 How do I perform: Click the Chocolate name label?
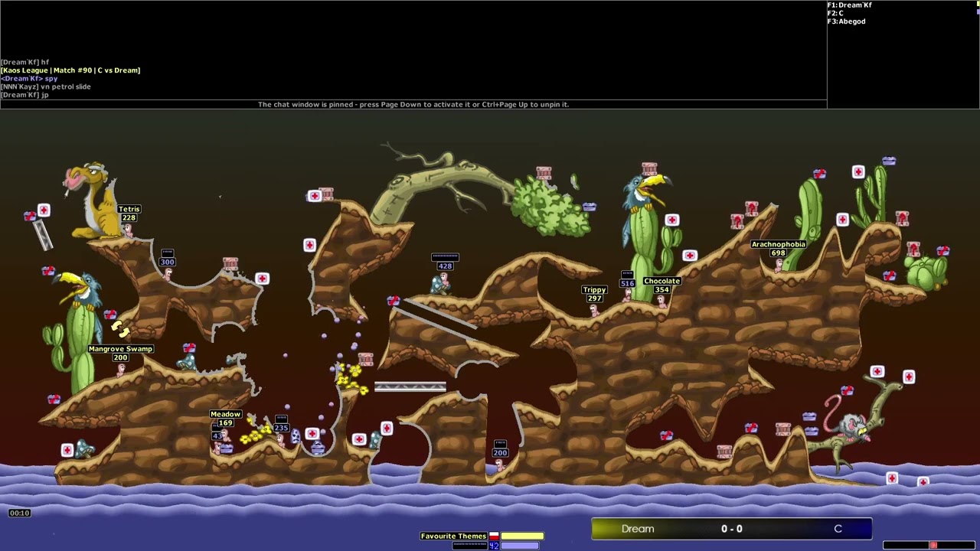(x=662, y=281)
